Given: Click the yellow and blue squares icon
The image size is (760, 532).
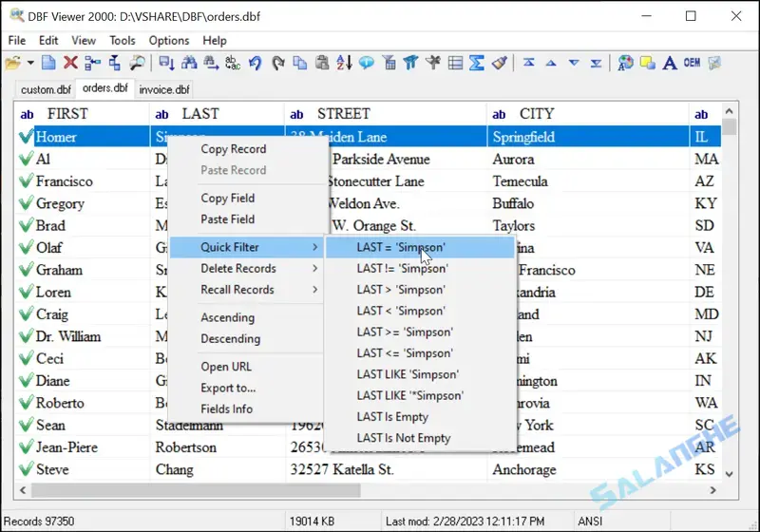Looking at the screenshot, I should 648,63.
